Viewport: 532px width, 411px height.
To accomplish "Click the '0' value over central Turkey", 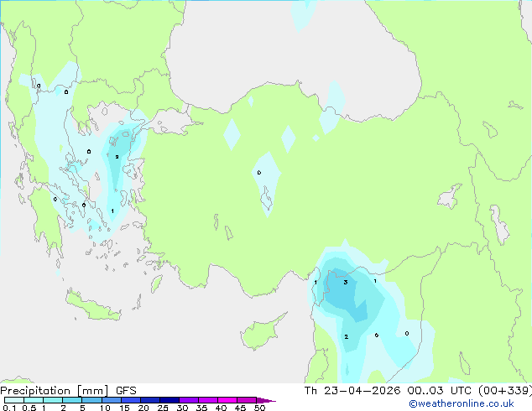I will click(x=259, y=173).
